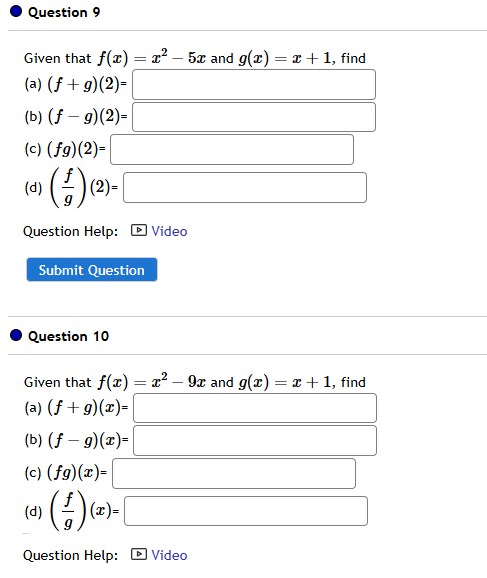
Task: Click the Question Help label in Question 9
Action: pyautogui.click(x=70, y=231)
